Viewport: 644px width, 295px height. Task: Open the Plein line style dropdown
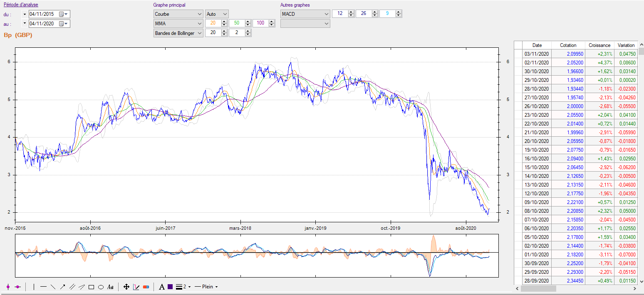206,287
